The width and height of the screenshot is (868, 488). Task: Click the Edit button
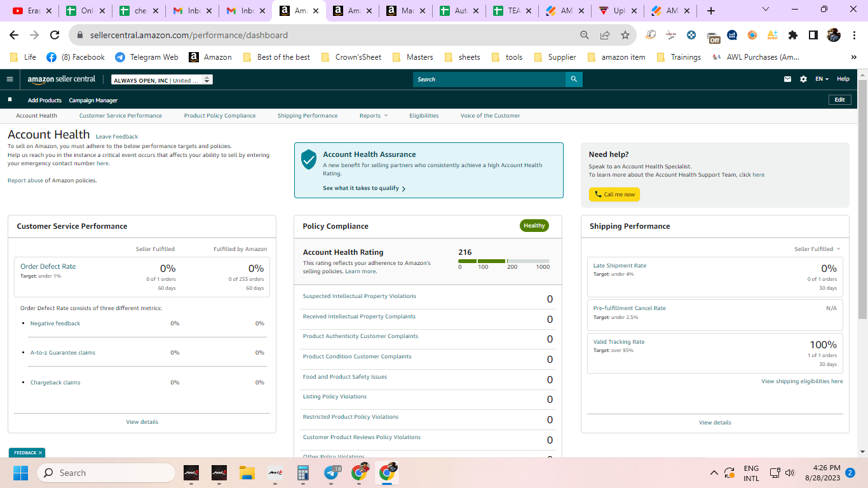tap(840, 100)
